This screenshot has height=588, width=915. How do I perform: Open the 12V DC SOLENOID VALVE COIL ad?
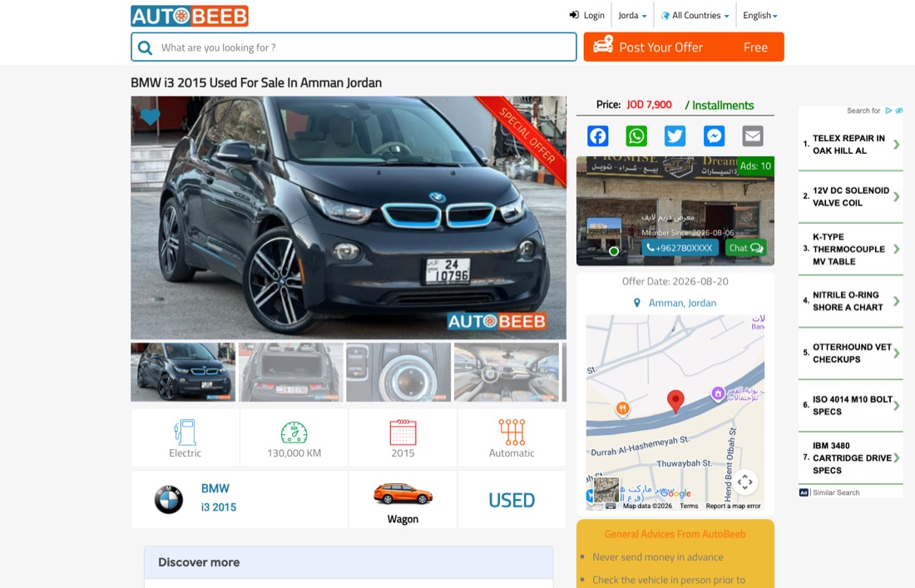[x=850, y=196]
